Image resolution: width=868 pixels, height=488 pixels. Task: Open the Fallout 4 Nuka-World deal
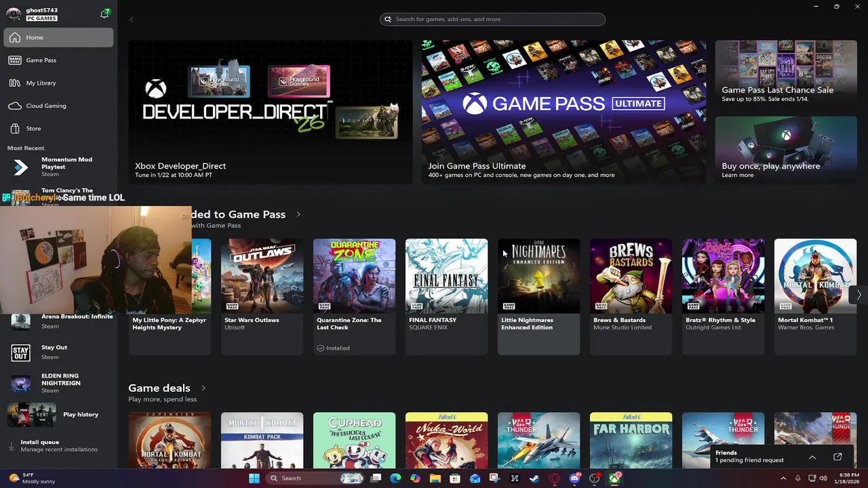(x=446, y=440)
